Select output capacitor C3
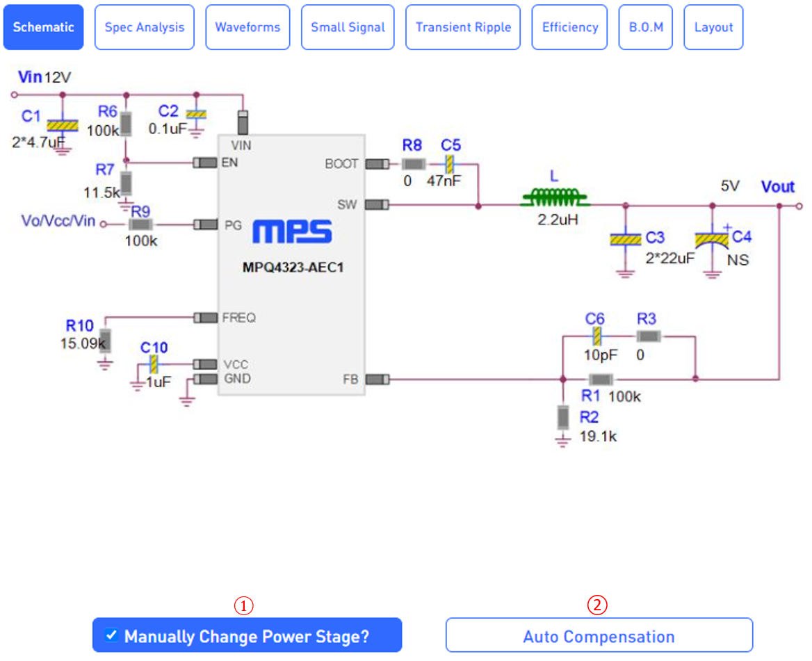The width and height of the screenshot is (812, 661). [x=625, y=238]
